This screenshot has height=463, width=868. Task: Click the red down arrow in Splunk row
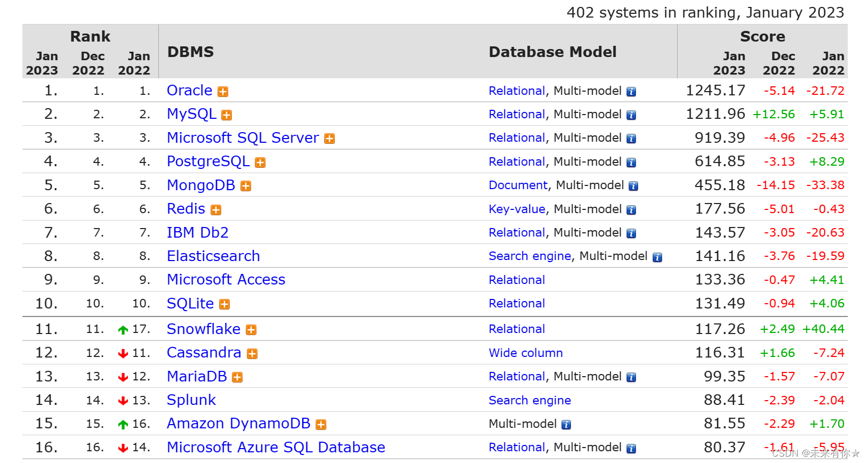[123, 401]
